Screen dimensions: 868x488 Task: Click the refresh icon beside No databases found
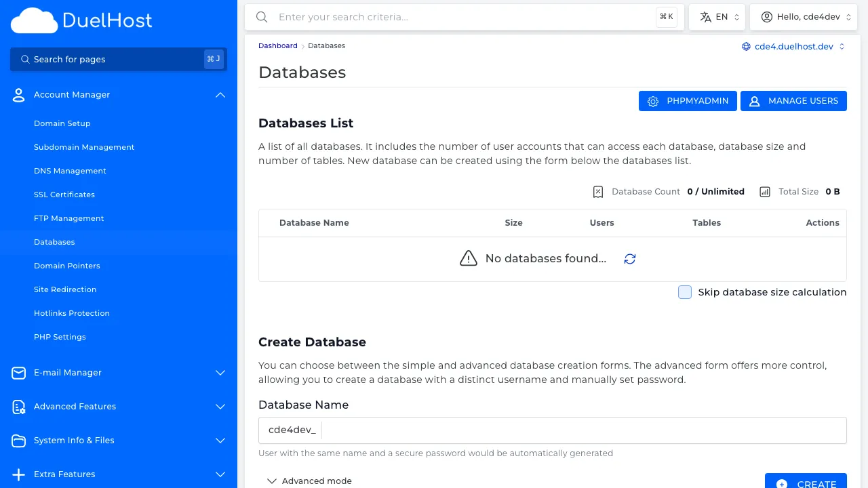tap(629, 258)
